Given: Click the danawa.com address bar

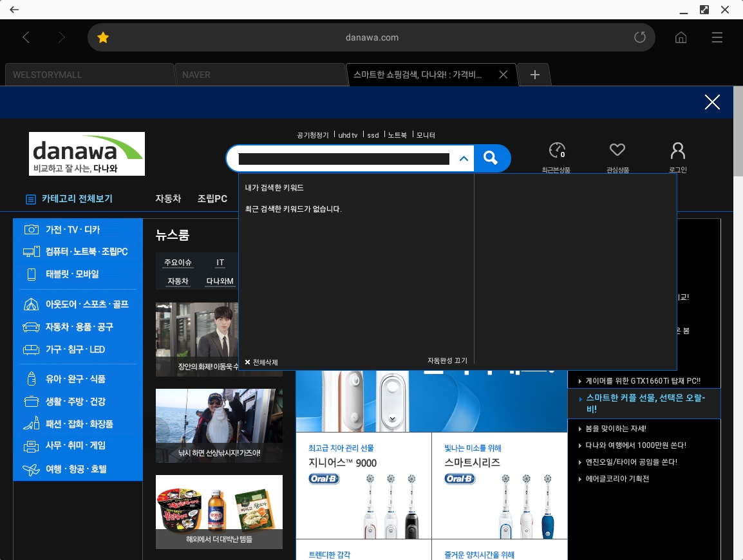Looking at the screenshot, I should [371, 37].
